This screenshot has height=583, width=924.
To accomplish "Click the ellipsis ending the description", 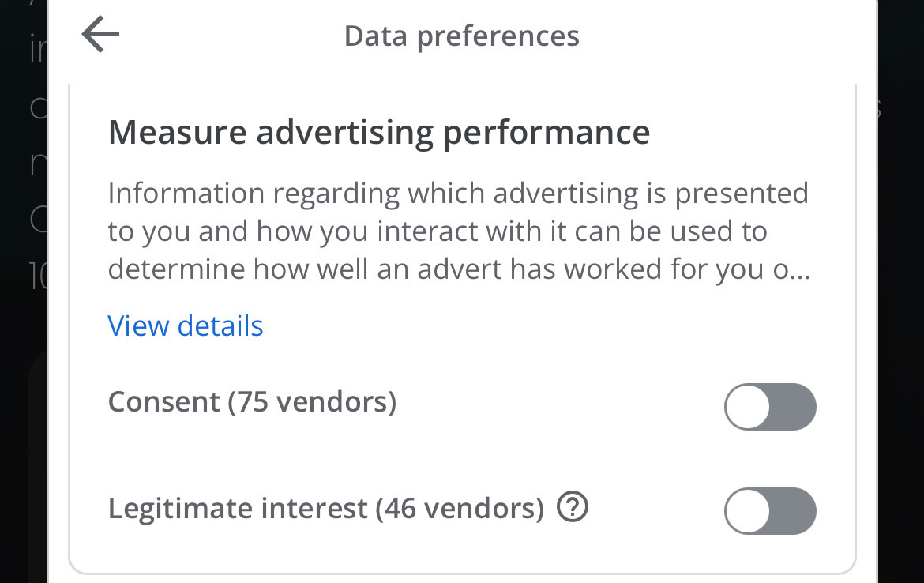I will 800,270.
